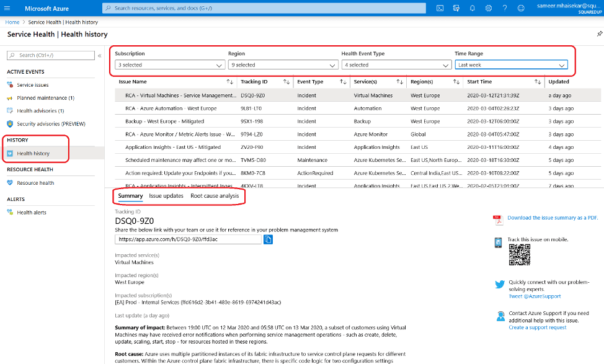Click the Tweet @AzureSupport link
Image resolution: width=604 pixels, height=364 pixels.
pyautogui.click(x=535, y=296)
